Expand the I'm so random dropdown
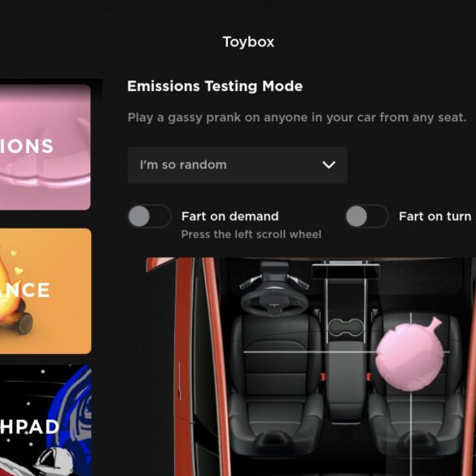 point(238,165)
